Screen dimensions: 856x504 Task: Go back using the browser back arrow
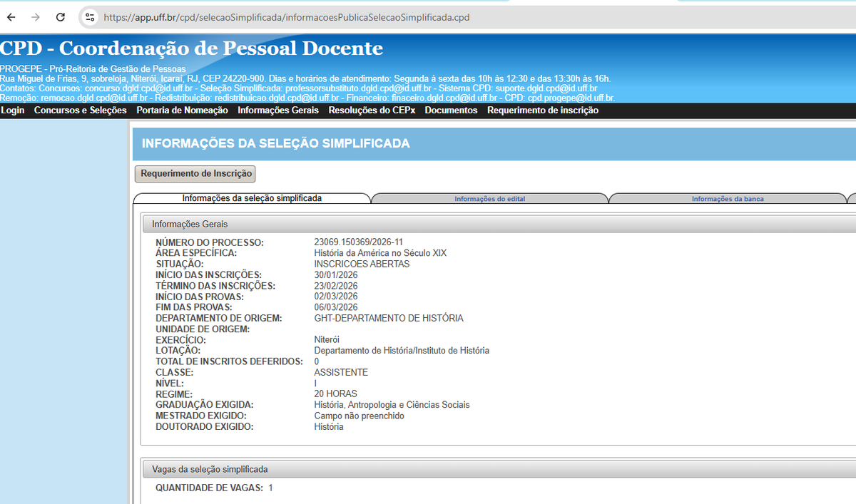point(11,17)
